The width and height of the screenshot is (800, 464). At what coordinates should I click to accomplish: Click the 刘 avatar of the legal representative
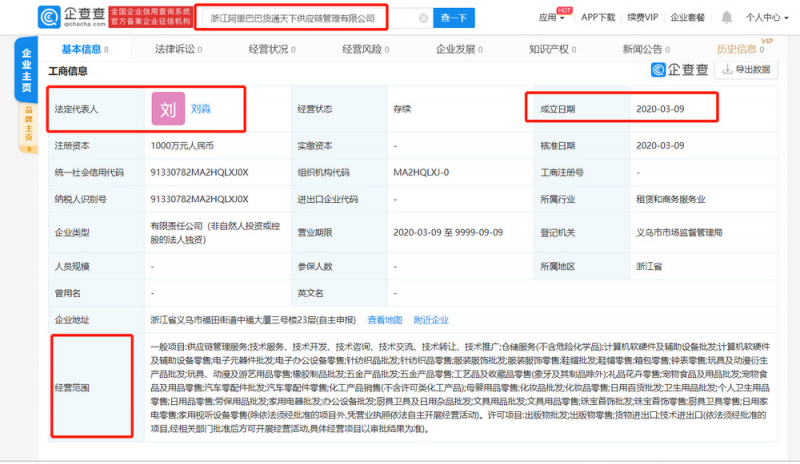pyautogui.click(x=168, y=109)
